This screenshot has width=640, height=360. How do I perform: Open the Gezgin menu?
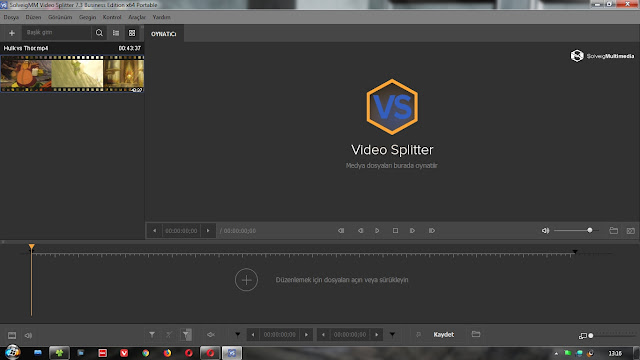[x=87, y=17]
